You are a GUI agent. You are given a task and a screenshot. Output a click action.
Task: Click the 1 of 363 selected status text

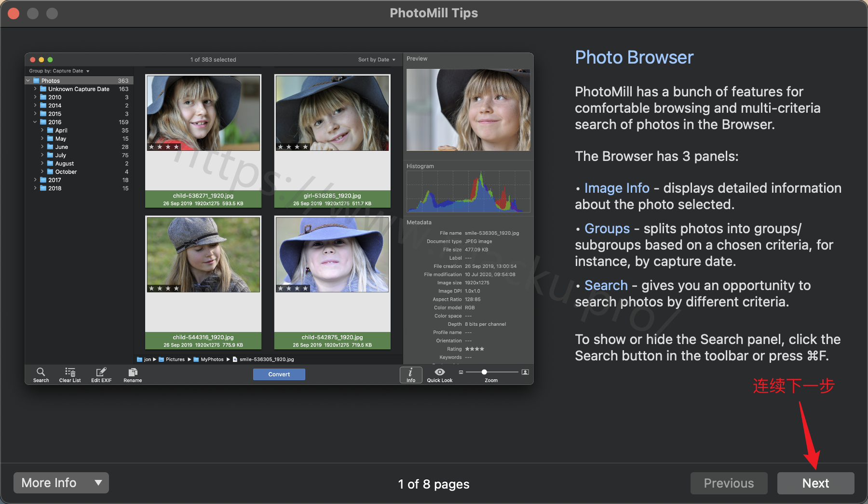click(213, 60)
